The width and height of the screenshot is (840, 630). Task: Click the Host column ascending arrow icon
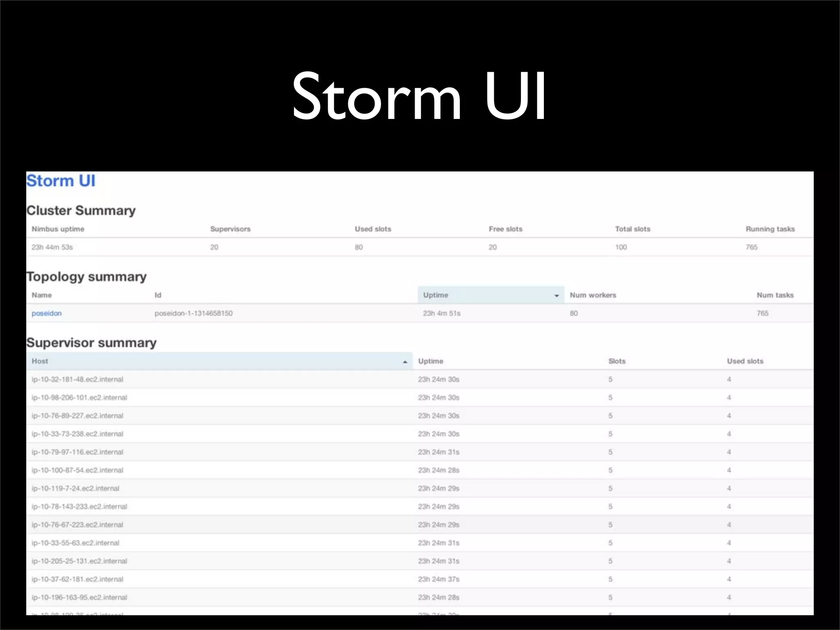click(x=405, y=362)
